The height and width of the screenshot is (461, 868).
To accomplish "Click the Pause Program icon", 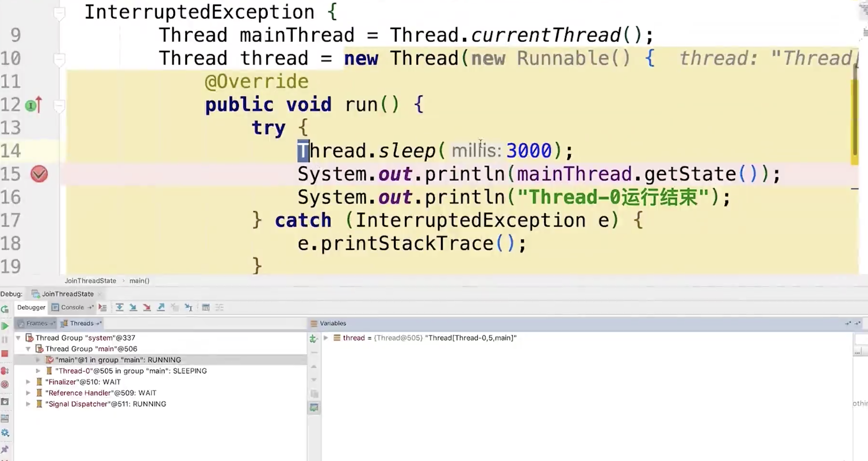I will click(x=5, y=340).
